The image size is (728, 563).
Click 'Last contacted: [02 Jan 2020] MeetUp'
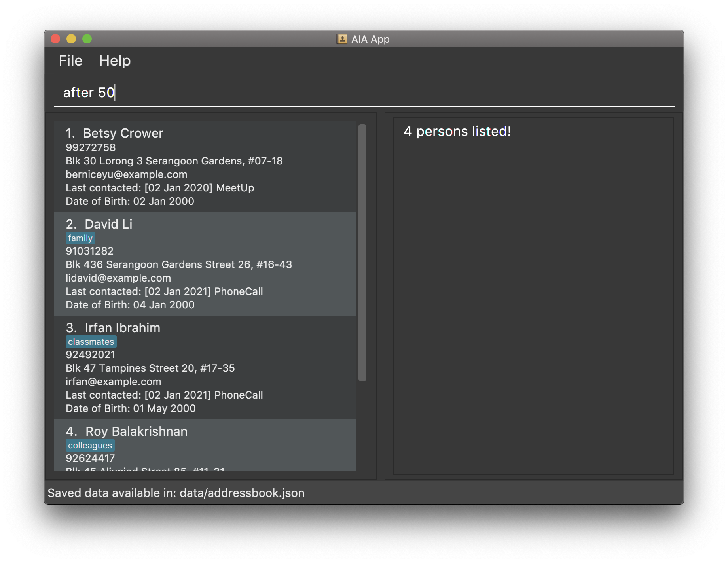[160, 188]
